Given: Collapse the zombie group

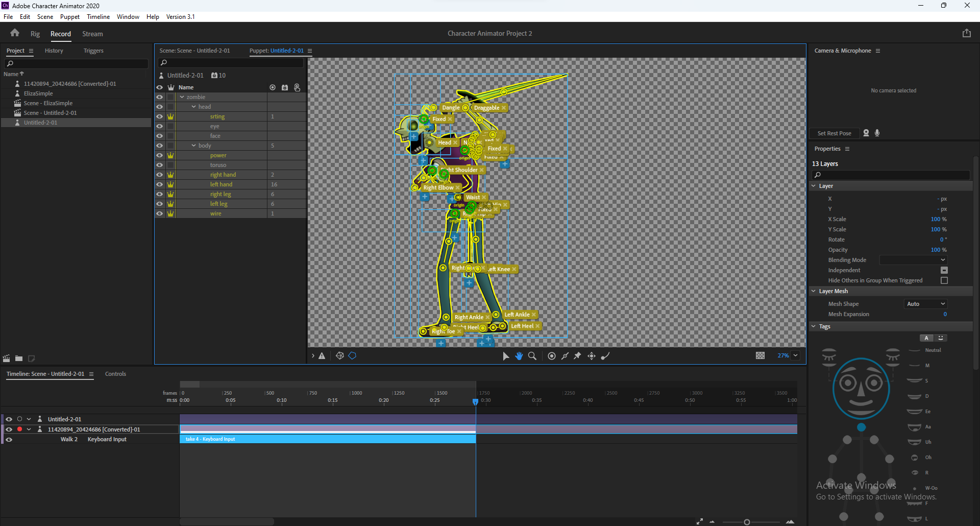Looking at the screenshot, I should coord(182,97).
